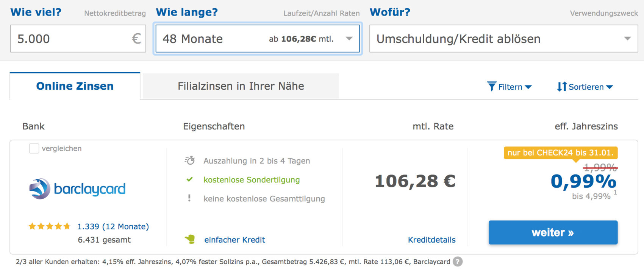
Task: Switch to Online Zinsen tab
Action: (75, 86)
